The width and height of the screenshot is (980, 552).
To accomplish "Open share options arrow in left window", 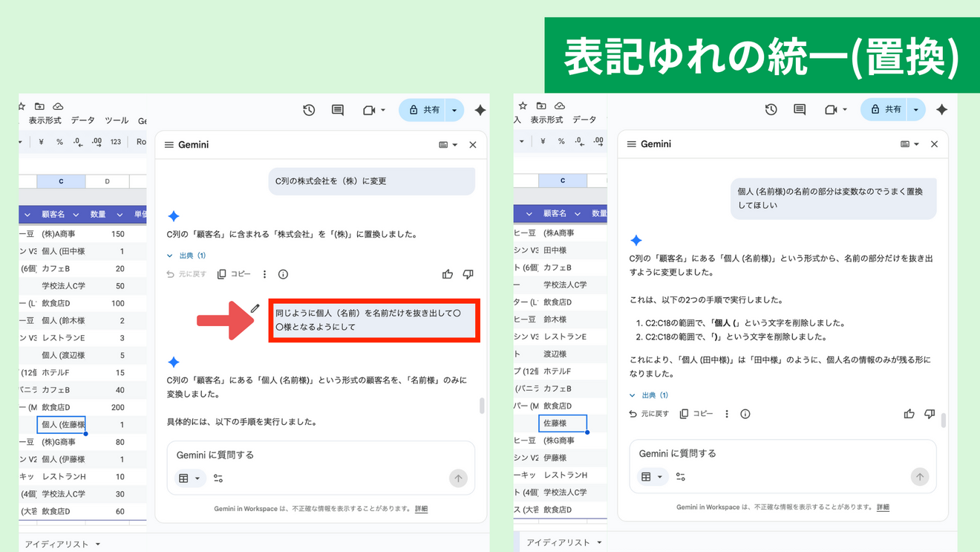I will click(x=454, y=110).
